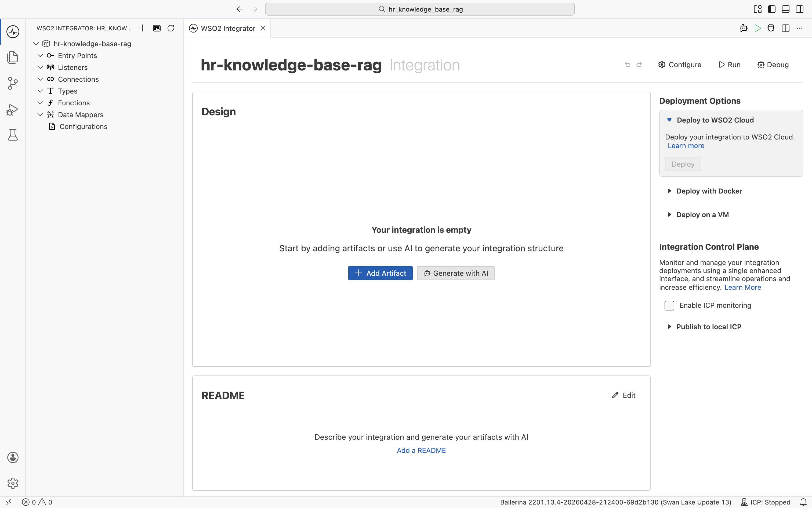Click the redo arrow icon

[x=639, y=65]
